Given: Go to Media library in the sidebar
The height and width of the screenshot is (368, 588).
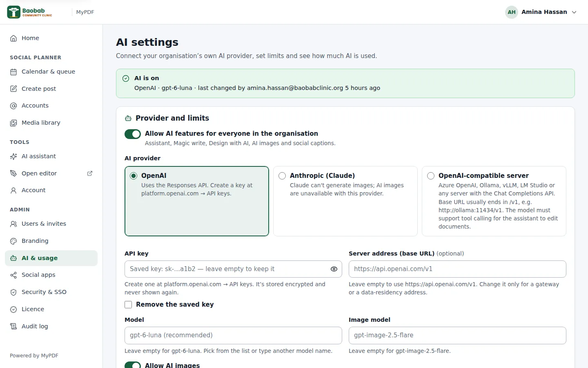Looking at the screenshot, I should pyautogui.click(x=51, y=123).
